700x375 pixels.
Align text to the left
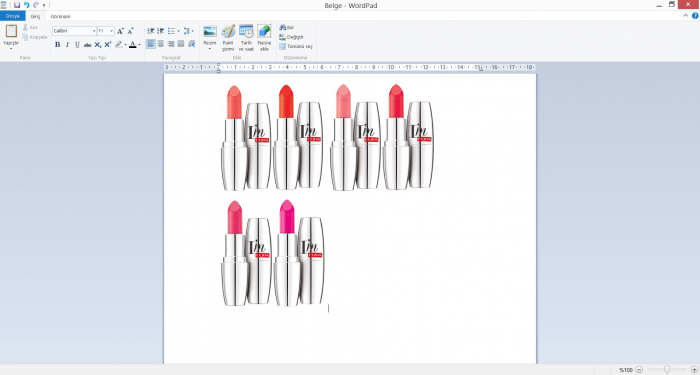click(x=151, y=44)
